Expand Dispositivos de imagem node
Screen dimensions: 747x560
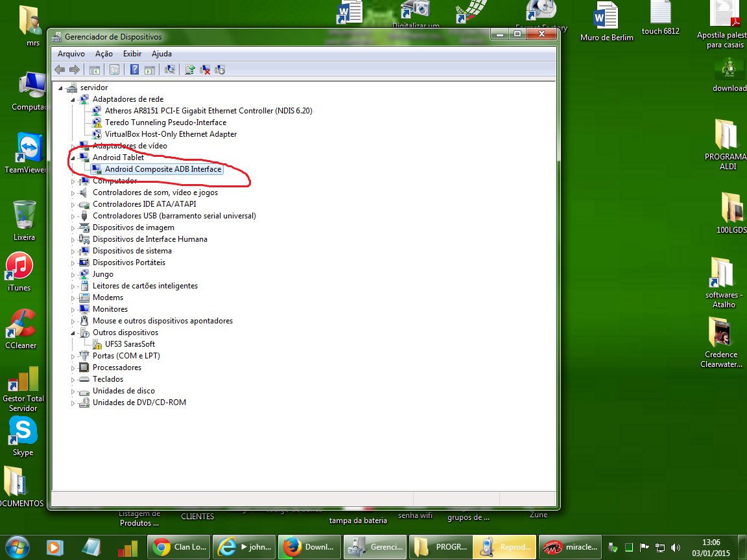(x=73, y=228)
